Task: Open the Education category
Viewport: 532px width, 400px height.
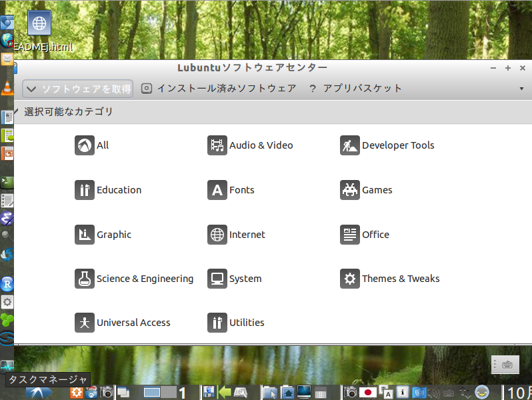Action: 108,190
